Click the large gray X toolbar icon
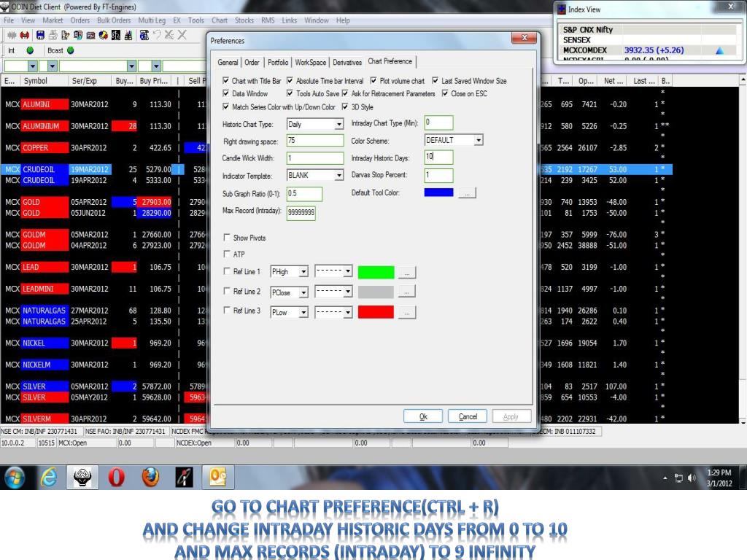 [182, 35]
